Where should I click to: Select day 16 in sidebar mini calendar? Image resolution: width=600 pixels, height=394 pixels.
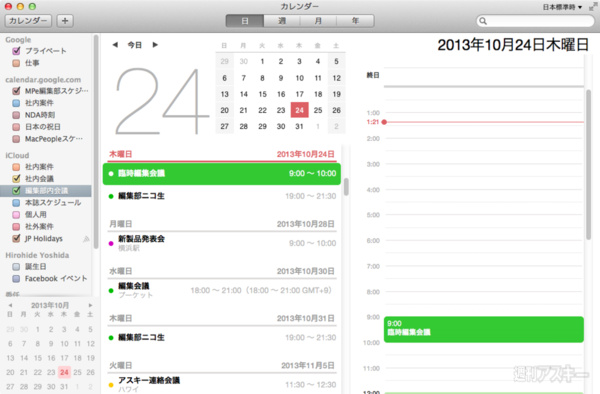point(51,358)
